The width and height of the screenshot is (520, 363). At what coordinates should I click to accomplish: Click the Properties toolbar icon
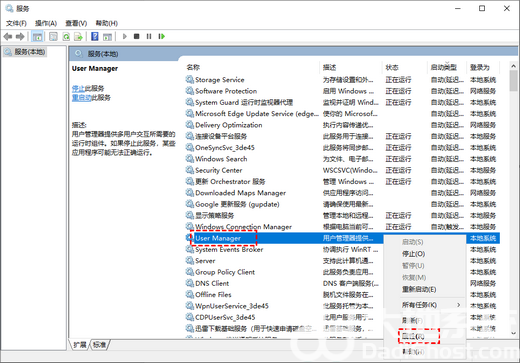point(53,36)
